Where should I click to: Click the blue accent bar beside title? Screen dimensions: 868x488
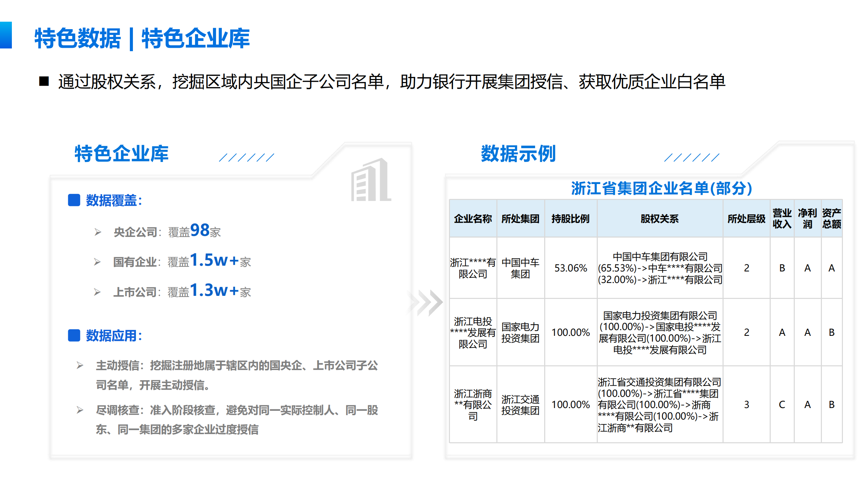point(6,35)
